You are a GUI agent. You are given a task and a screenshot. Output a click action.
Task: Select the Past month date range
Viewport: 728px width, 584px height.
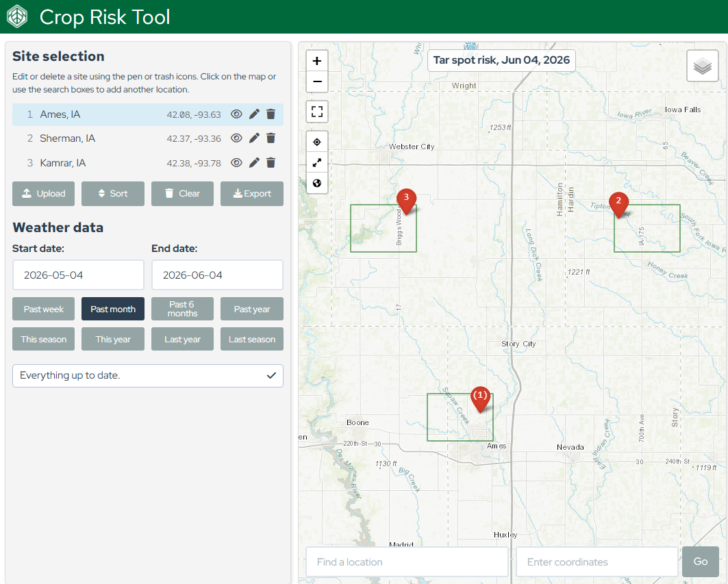click(113, 309)
